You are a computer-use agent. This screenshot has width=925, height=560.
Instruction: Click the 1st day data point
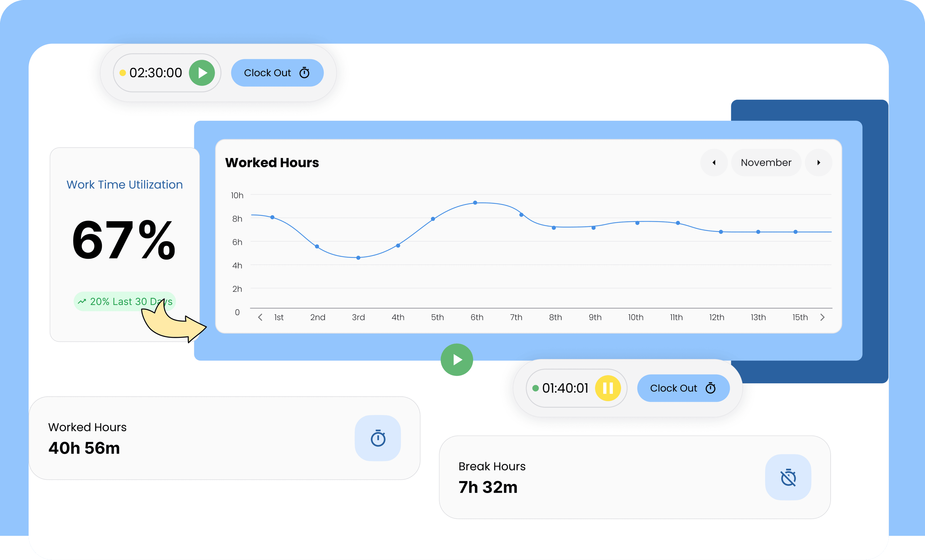point(272,217)
